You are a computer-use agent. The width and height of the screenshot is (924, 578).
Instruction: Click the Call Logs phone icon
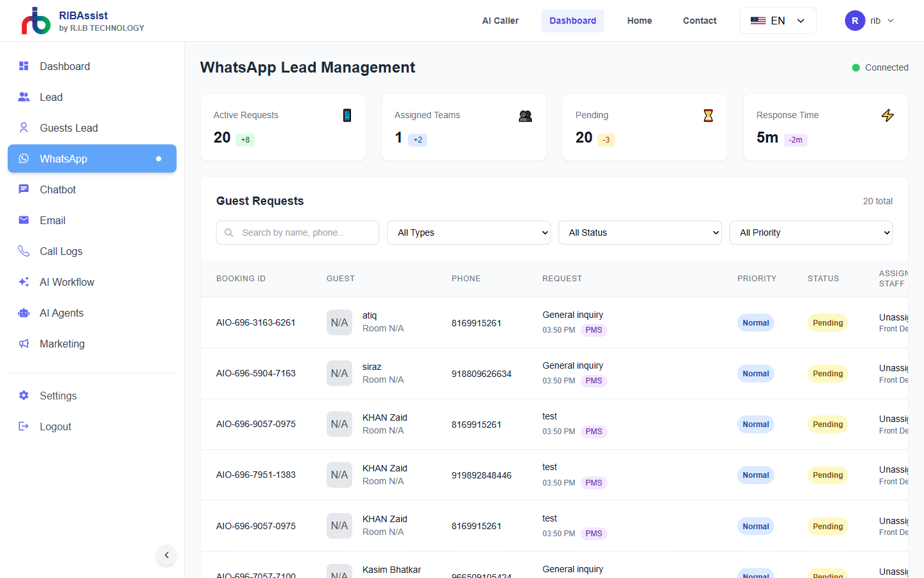(24, 251)
